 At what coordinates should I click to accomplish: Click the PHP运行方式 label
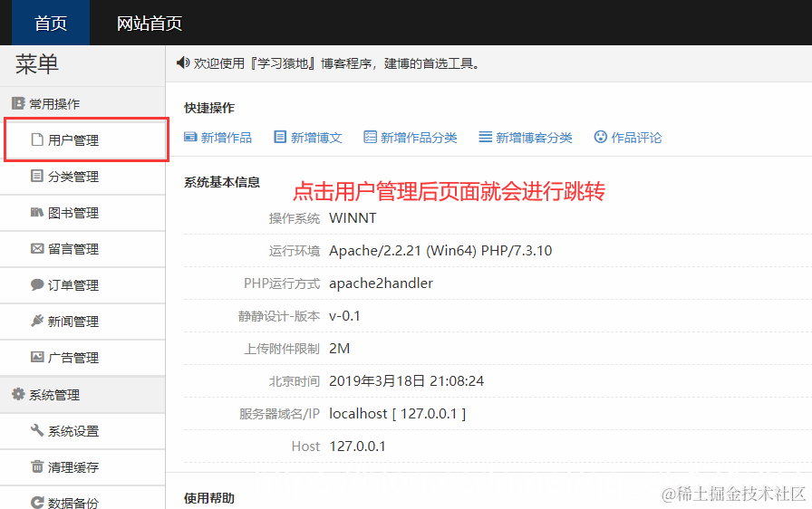click(x=282, y=283)
